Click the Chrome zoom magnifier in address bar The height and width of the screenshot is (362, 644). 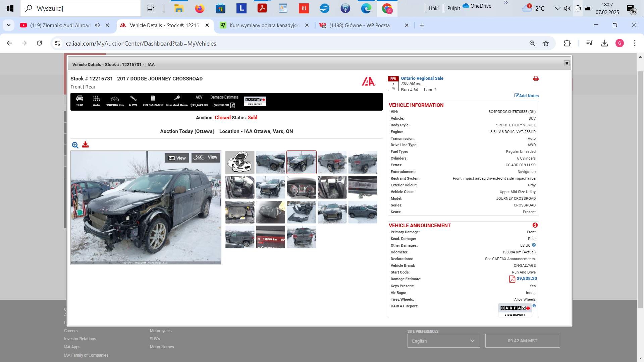click(x=532, y=43)
